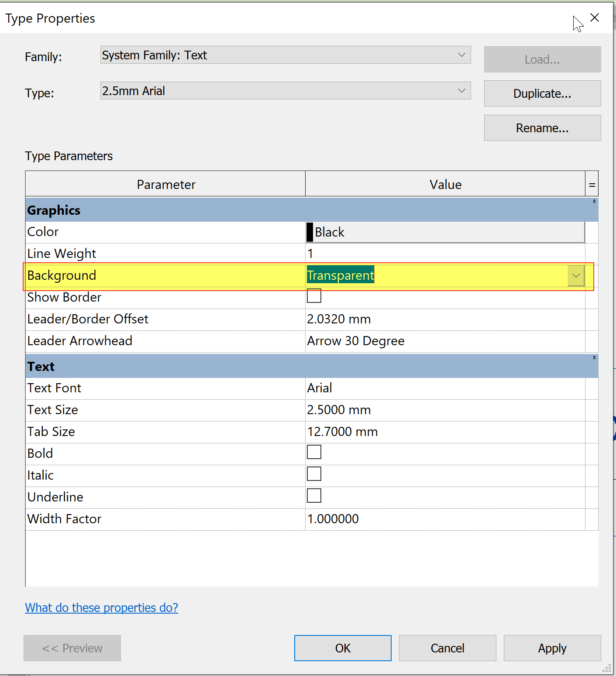Edit the Width Factor value 1.000000
Screen dimensions: 616x676
(x=445, y=519)
